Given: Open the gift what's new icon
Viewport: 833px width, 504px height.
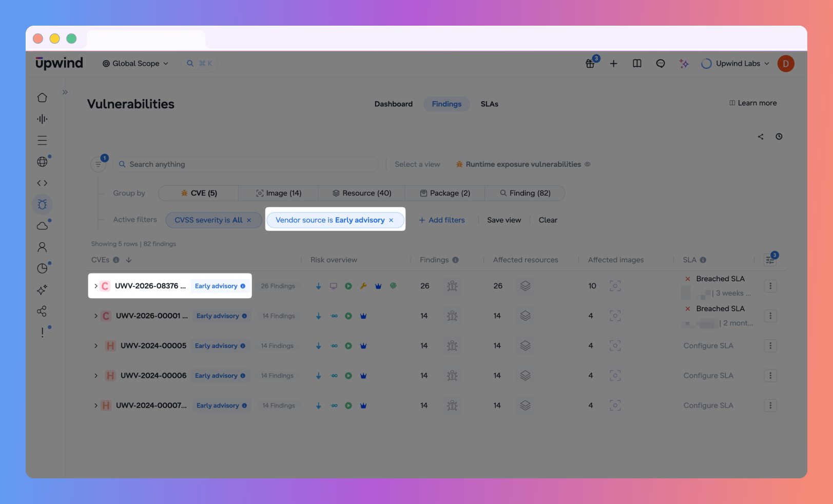Looking at the screenshot, I should pos(590,64).
